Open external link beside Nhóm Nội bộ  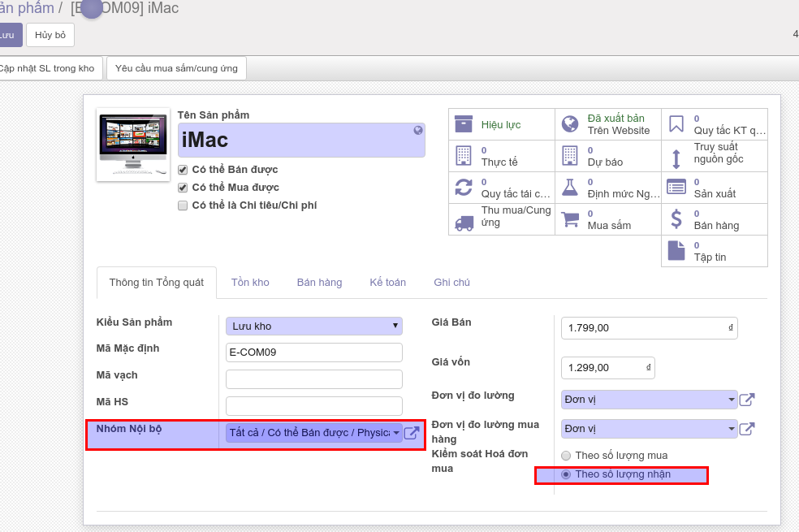click(412, 433)
